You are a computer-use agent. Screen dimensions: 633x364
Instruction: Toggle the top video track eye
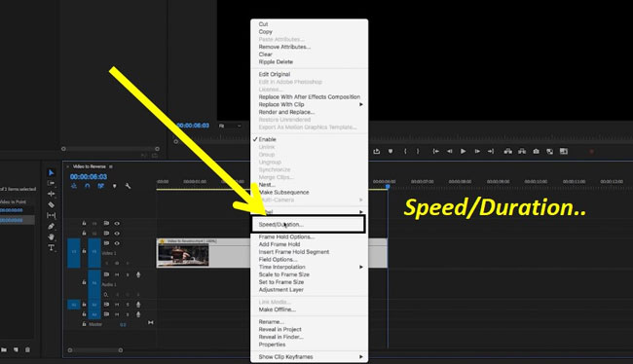coord(117,223)
